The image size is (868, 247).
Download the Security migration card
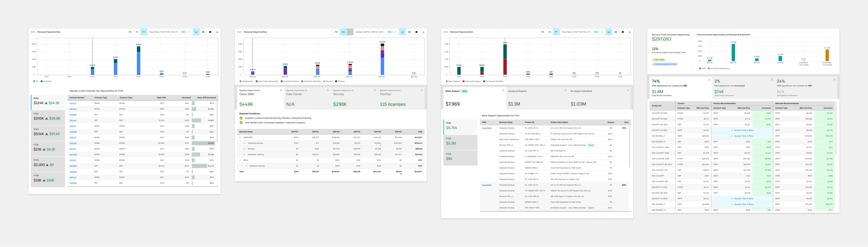[375, 90]
